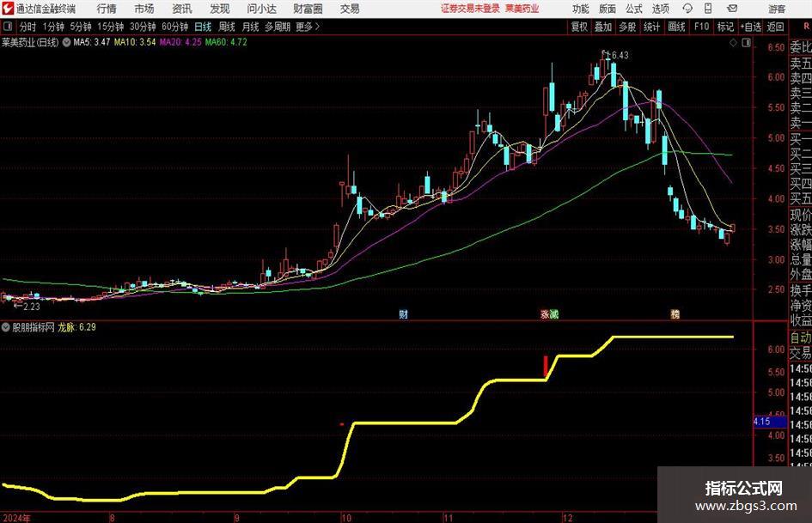The height and width of the screenshot is (523, 812).
Task: Click the 游客 user account label
Action: [x=776, y=9]
